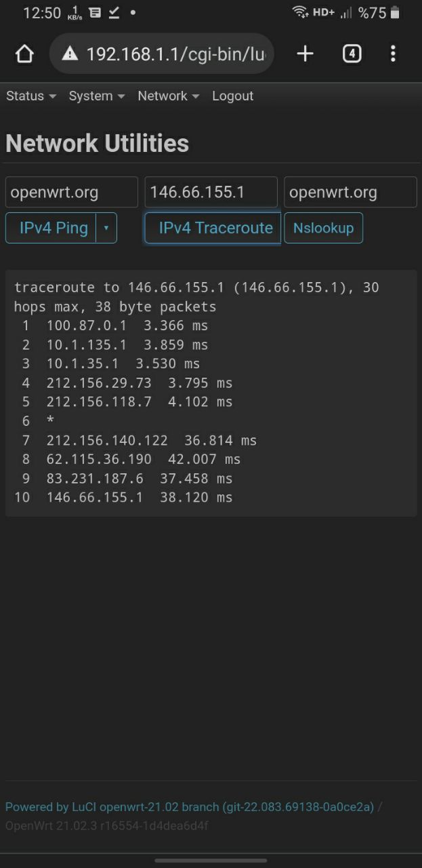422x868 pixels.
Task: Open the arrow dropdown beside IPv4 Ping
Action: 106,228
